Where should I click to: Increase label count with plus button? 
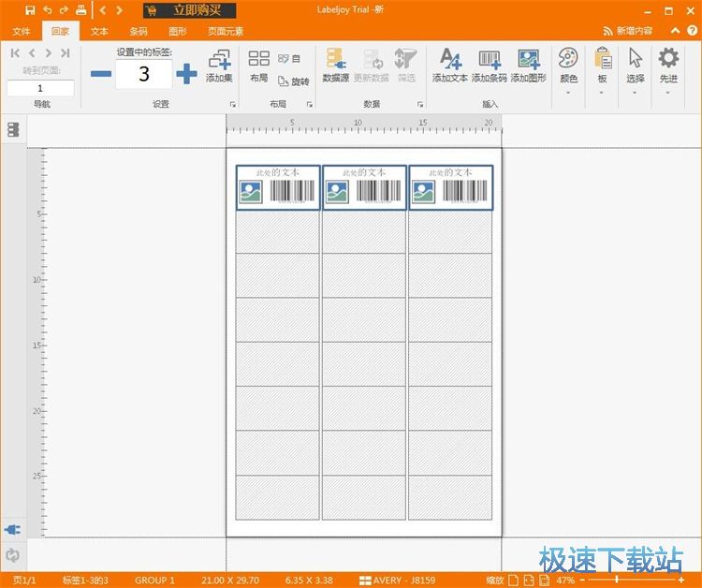pos(186,74)
